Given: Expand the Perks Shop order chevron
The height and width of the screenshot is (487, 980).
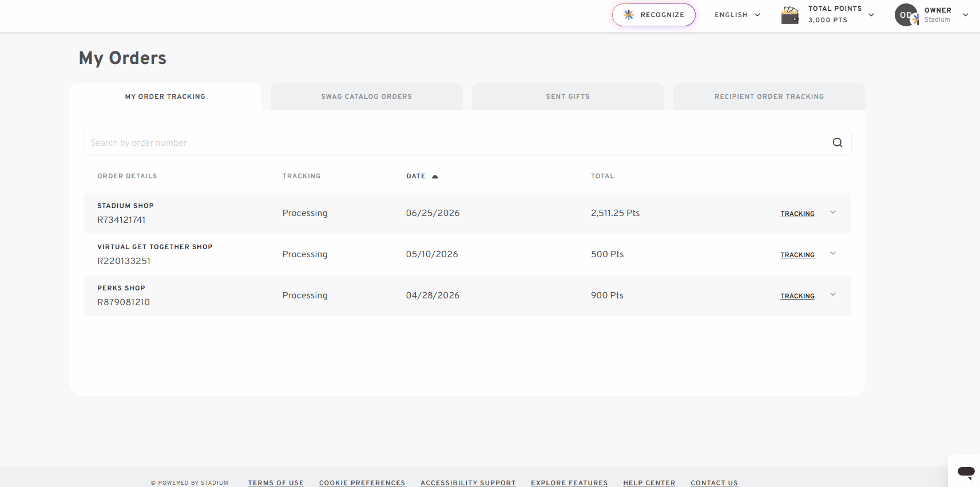Looking at the screenshot, I should coord(833,295).
